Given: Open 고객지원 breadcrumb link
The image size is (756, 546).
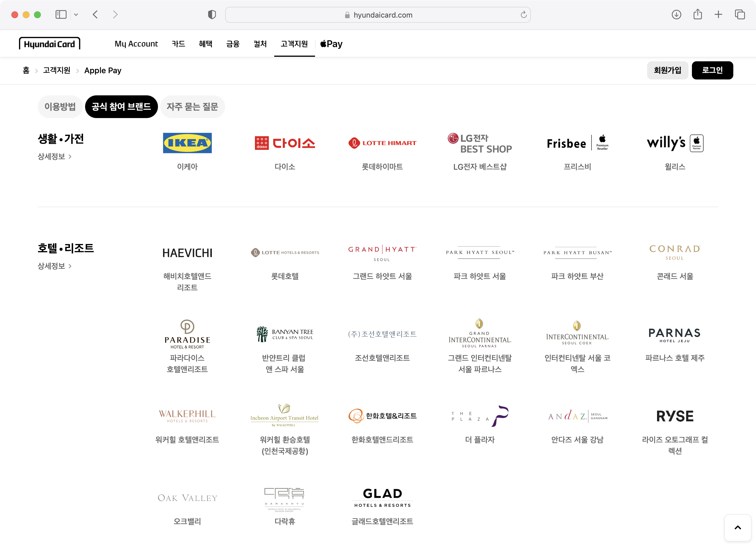Looking at the screenshot, I should [57, 70].
